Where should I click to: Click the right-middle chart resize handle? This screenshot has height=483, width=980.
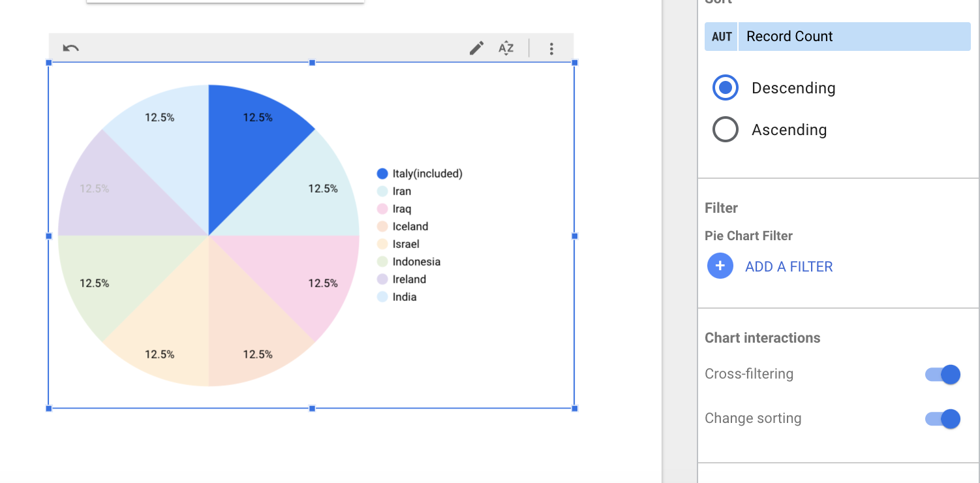click(x=575, y=236)
